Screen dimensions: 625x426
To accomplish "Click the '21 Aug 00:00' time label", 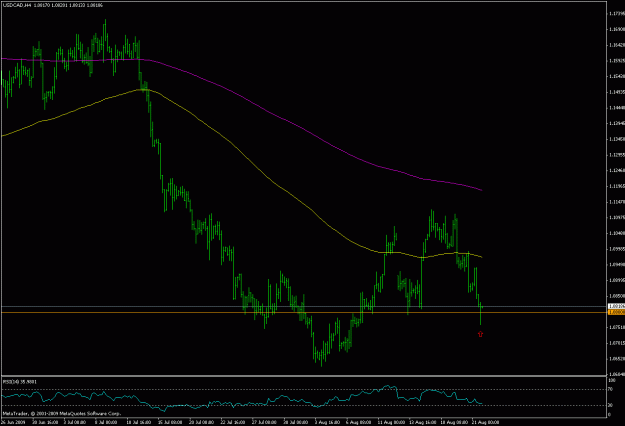I will [485, 422].
